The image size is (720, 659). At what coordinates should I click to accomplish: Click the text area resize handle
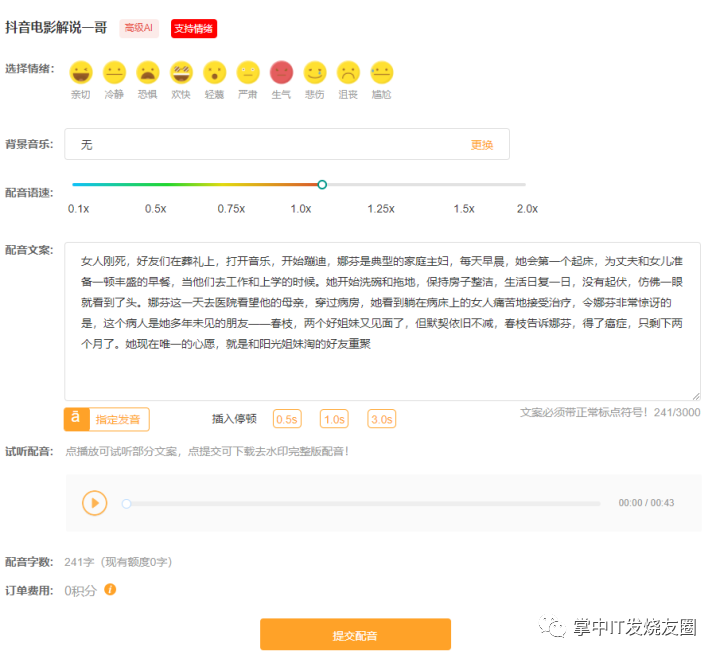pos(696,396)
